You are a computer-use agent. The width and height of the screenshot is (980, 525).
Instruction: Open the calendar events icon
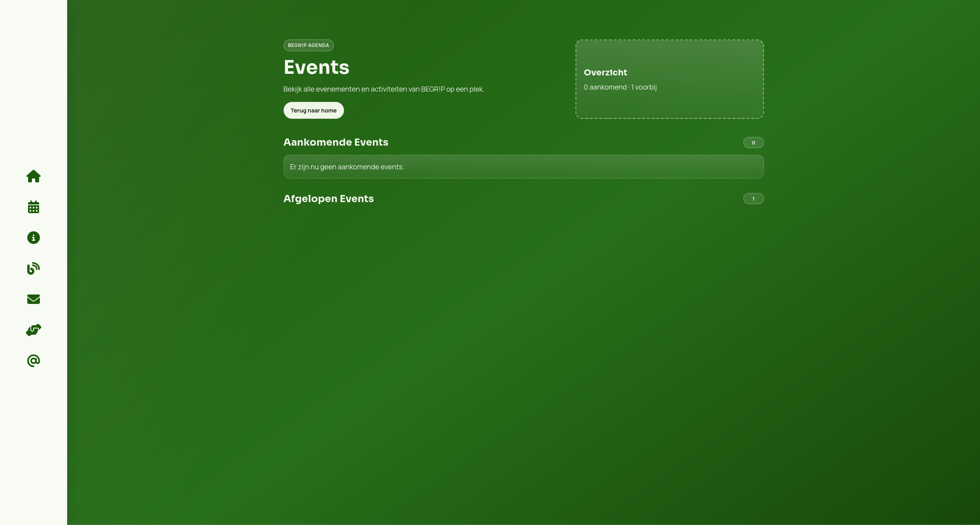(34, 207)
